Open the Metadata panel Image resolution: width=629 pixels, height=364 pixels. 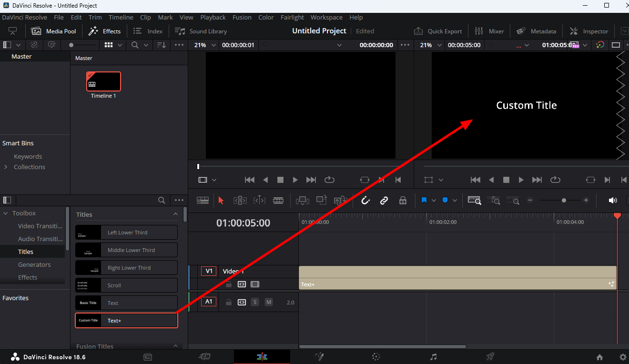click(536, 31)
